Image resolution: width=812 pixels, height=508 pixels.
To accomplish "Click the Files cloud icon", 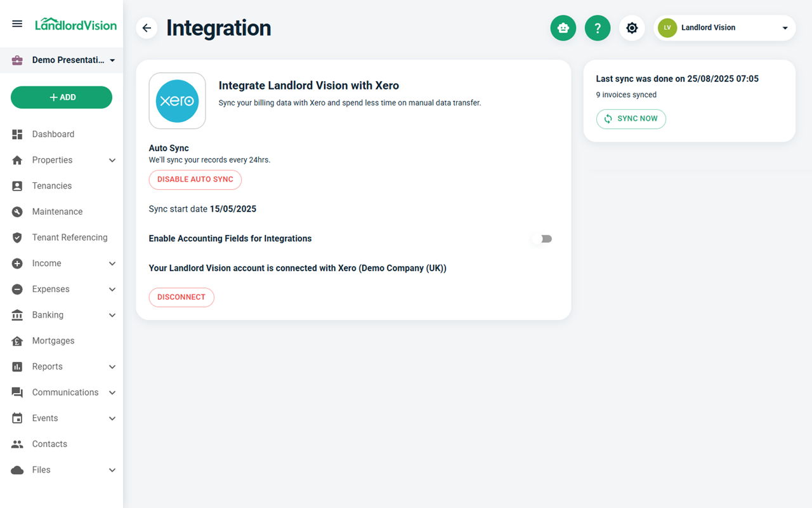I will (17, 470).
